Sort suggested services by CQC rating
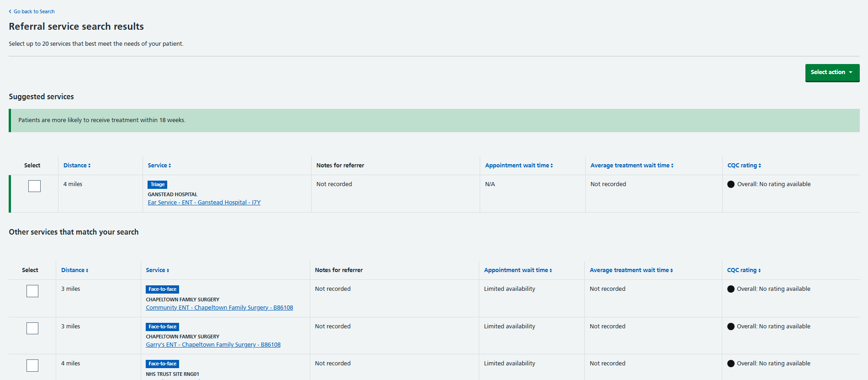This screenshot has width=868, height=380. pyautogui.click(x=744, y=166)
